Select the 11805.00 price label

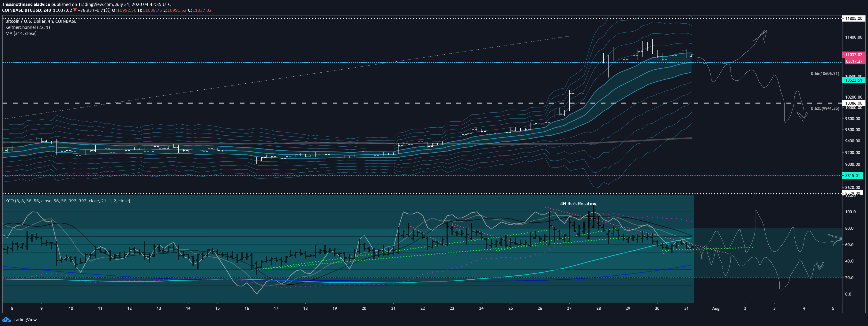[x=853, y=19]
